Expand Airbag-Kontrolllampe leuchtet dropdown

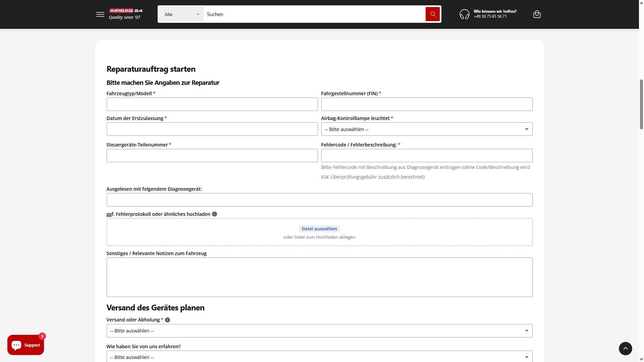click(x=426, y=129)
